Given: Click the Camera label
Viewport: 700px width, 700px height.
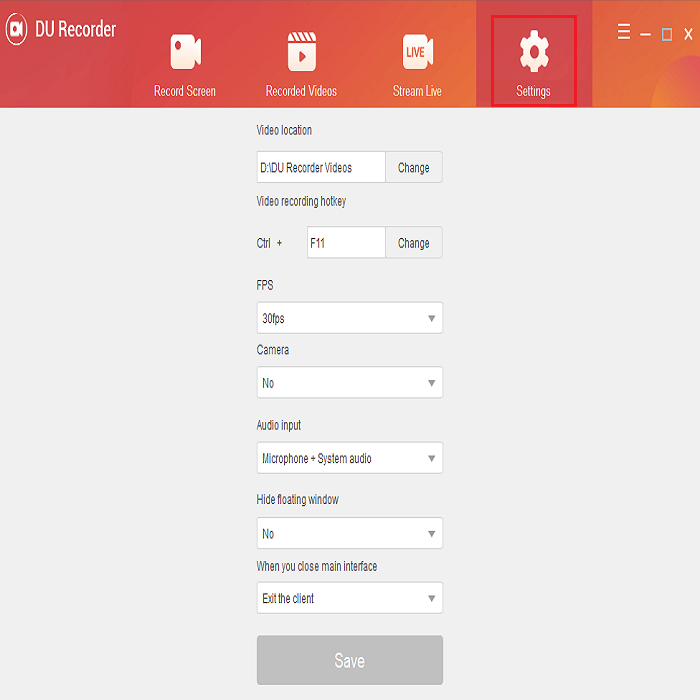Looking at the screenshot, I should tap(273, 350).
